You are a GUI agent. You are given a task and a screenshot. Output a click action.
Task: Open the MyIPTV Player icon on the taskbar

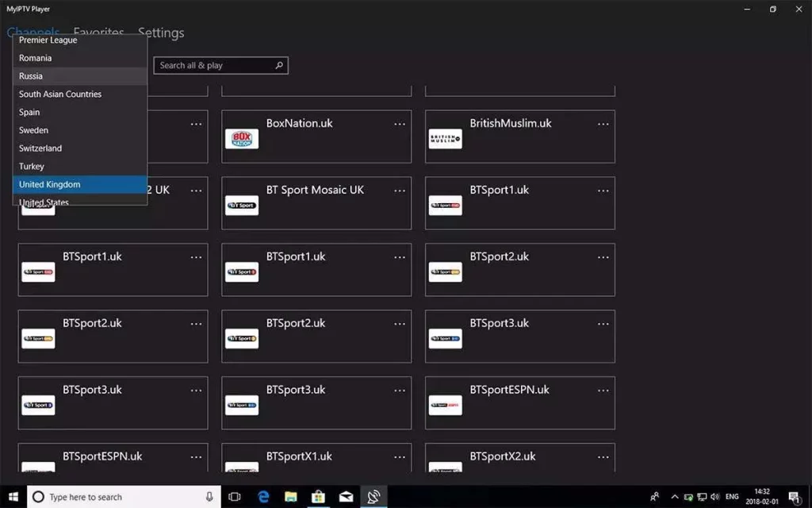[x=373, y=496]
